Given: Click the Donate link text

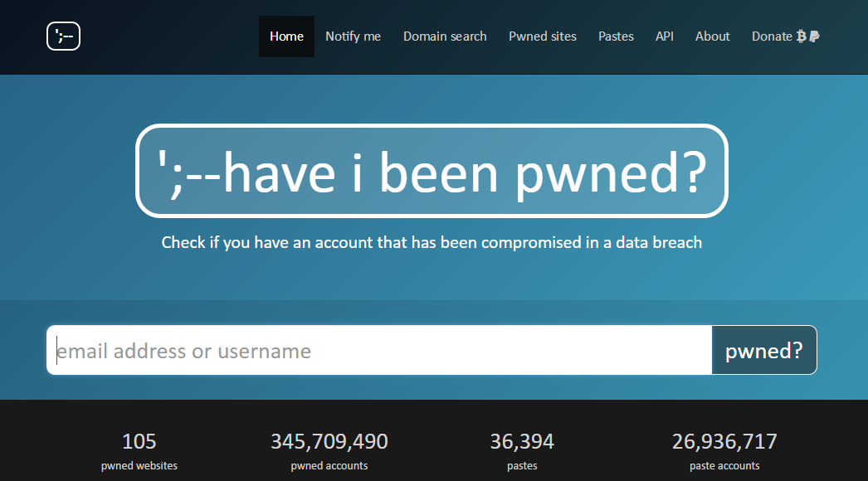Looking at the screenshot, I should coord(772,36).
